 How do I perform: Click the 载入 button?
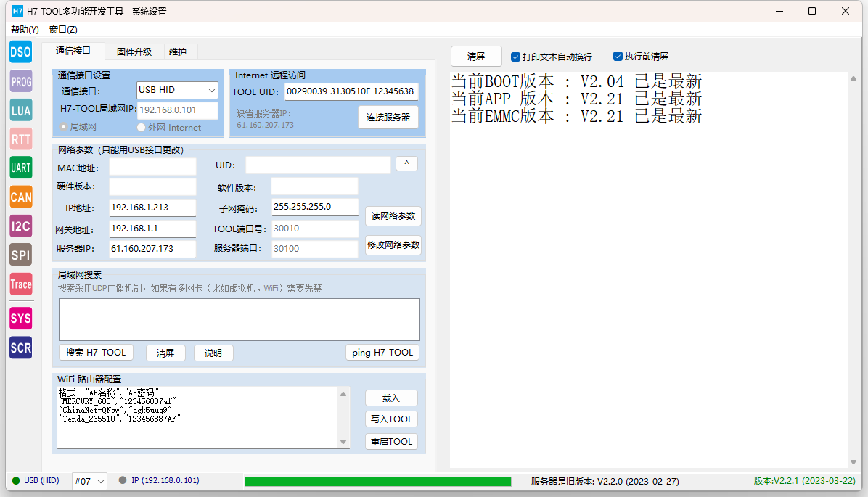pos(391,398)
